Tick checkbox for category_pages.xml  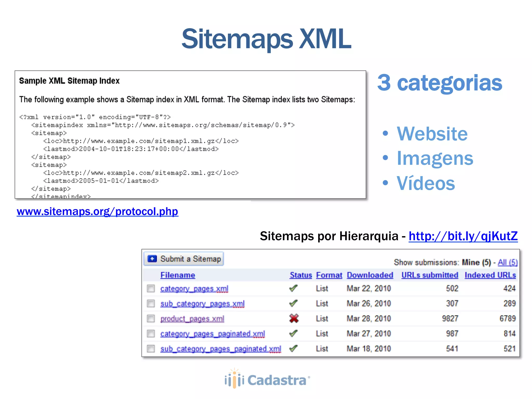coord(151,288)
